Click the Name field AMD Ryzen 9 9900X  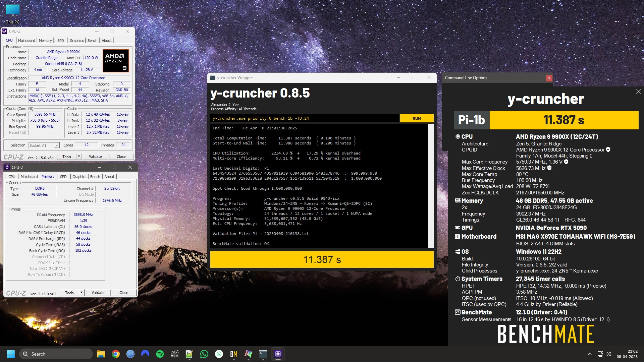coord(63,52)
